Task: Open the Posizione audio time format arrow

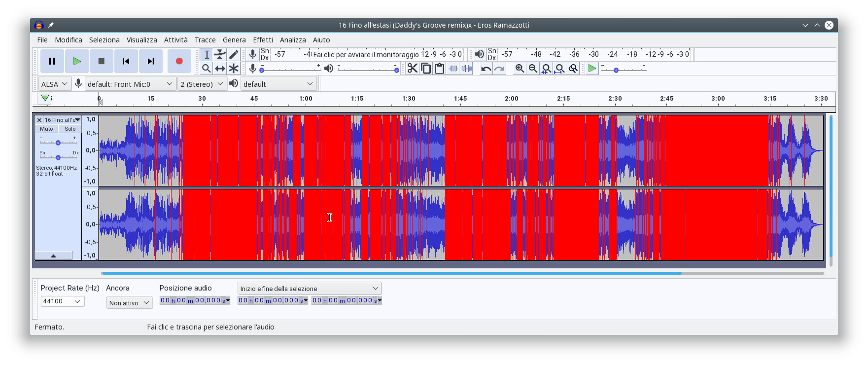Action: (228, 300)
